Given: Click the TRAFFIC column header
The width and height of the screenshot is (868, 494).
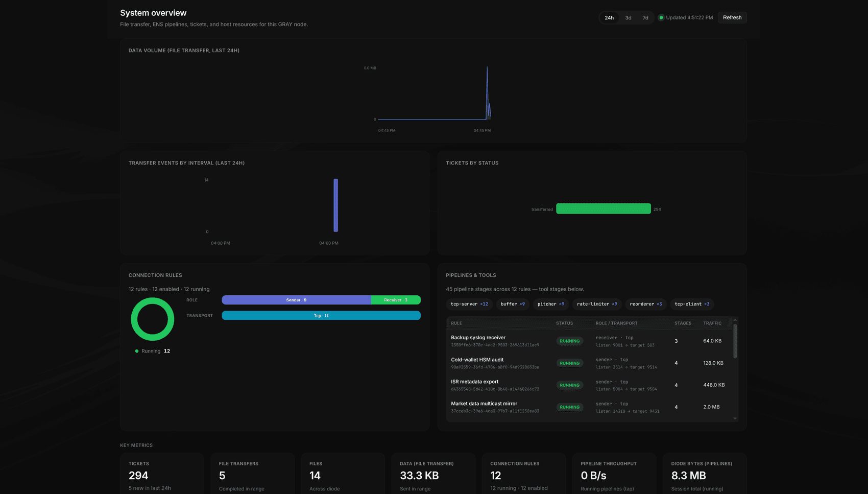Looking at the screenshot, I should pos(712,323).
